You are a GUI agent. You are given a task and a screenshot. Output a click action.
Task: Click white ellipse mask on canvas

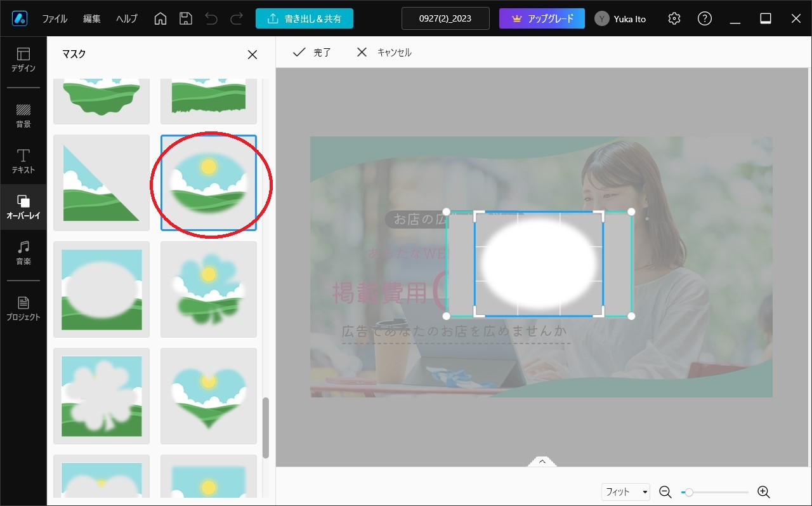pos(539,263)
